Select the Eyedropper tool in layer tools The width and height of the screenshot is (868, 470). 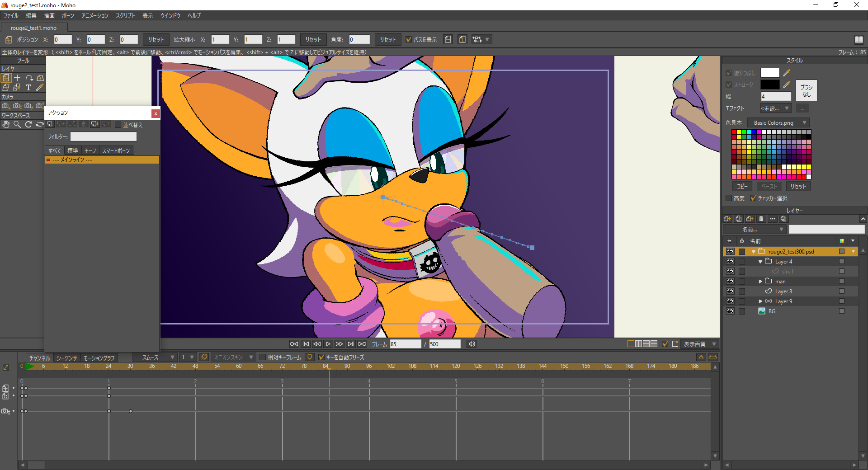[40, 88]
